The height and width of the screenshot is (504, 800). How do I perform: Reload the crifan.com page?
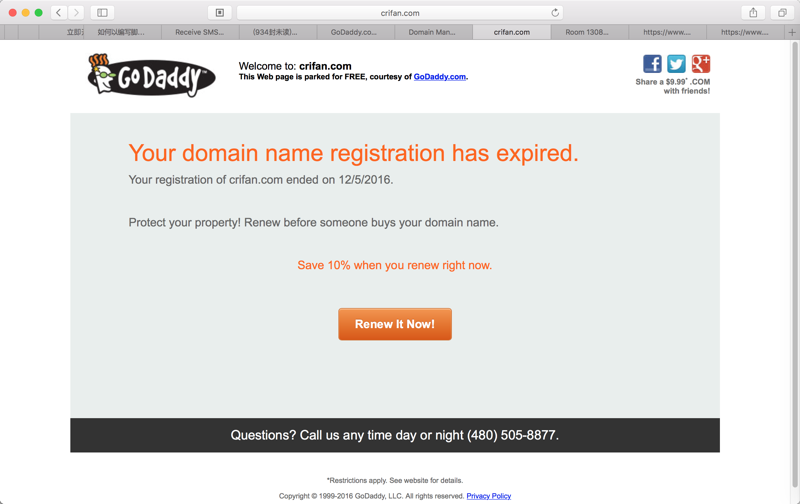(x=555, y=13)
